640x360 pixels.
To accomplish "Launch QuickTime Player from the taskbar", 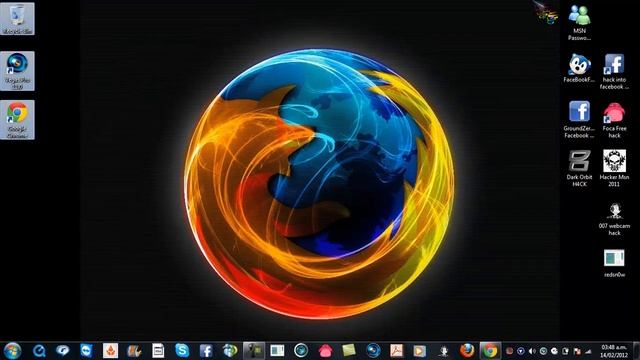I will pos(39,351).
